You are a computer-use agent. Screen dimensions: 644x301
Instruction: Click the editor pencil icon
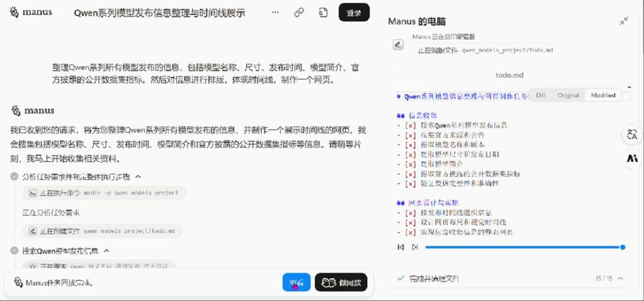pos(397,45)
